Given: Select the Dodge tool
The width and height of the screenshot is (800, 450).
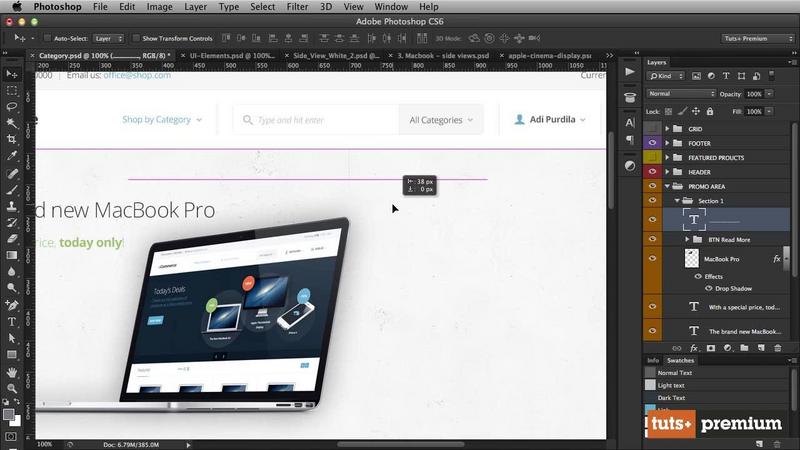Looking at the screenshot, I should tap(12, 288).
